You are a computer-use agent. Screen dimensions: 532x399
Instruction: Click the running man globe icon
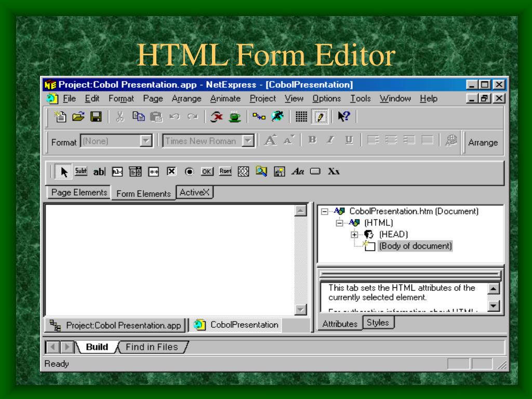277,117
